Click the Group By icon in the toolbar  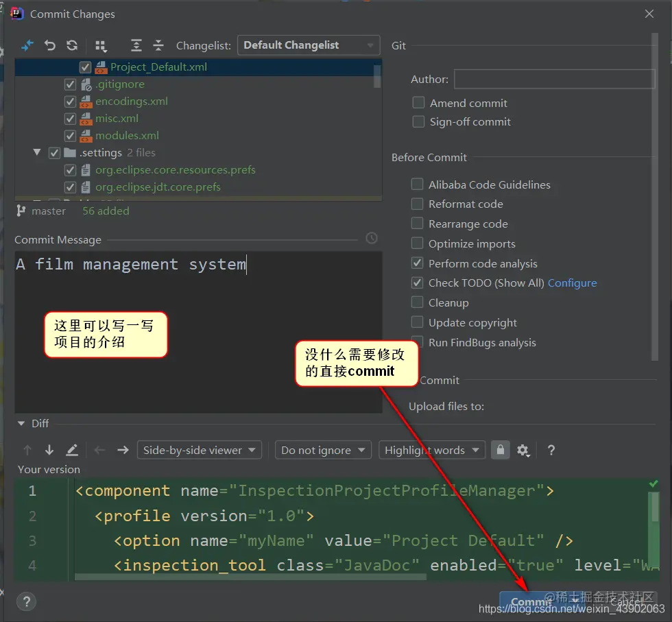click(x=101, y=45)
